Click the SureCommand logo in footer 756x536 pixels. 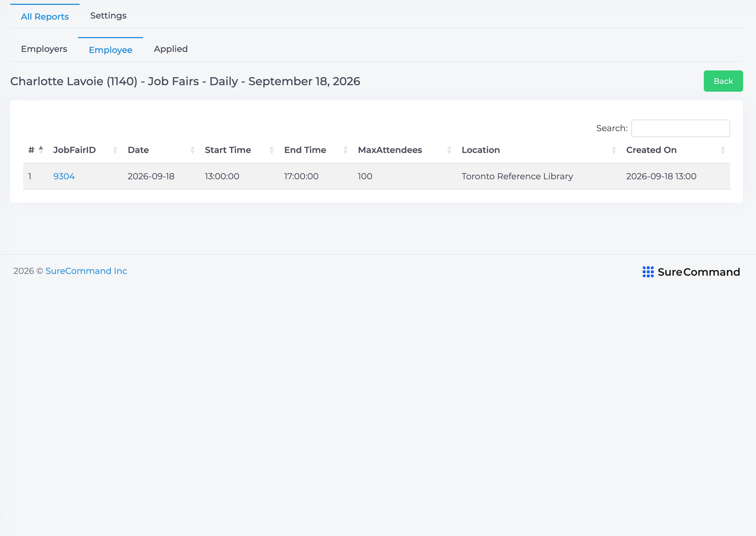coord(691,272)
